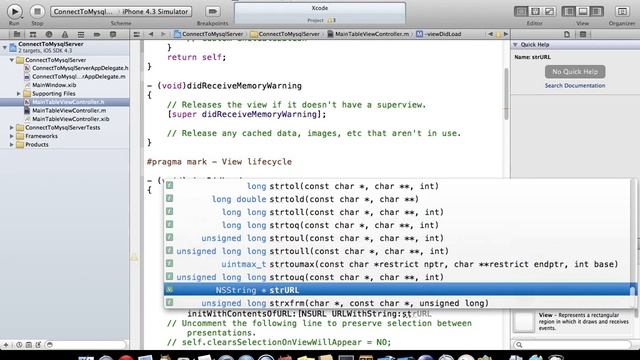This screenshot has height=360, width=640.
Task: Click the activity viewer issues warning
Action: pos(331,20)
